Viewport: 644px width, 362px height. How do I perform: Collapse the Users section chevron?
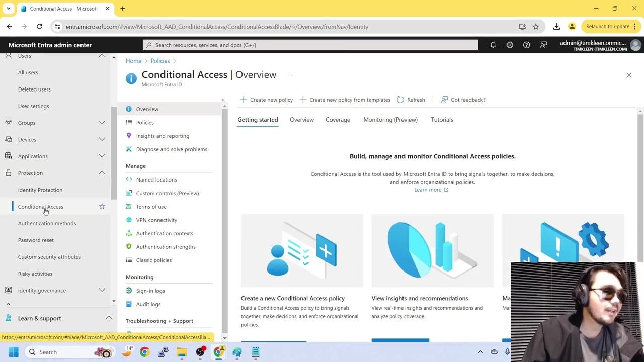(102, 56)
